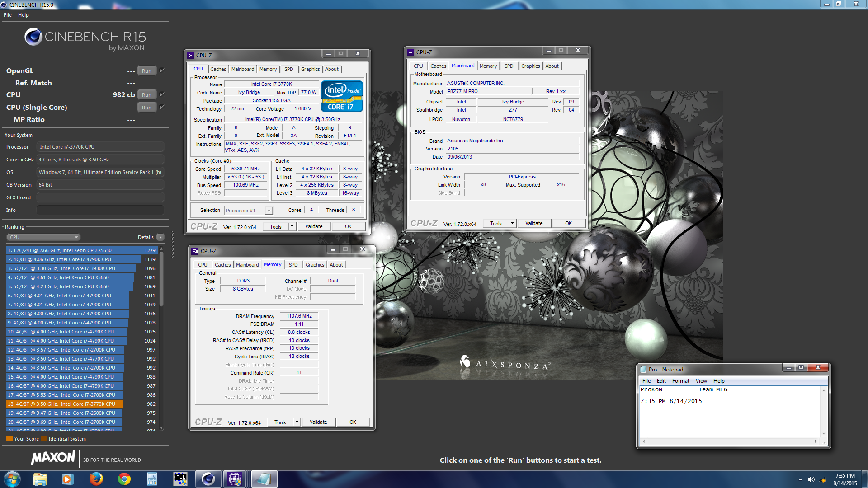Switch to Caches tab in CPU-Z CPU window

[x=218, y=69]
